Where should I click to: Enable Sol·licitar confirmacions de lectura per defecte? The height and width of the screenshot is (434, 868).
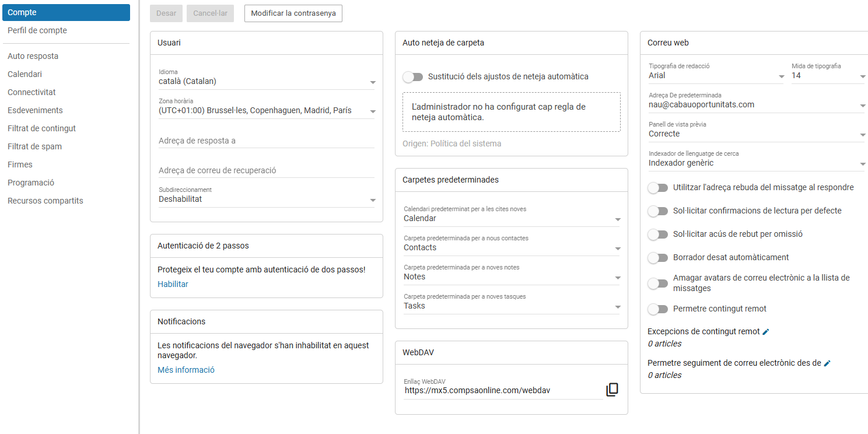pos(658,211)
